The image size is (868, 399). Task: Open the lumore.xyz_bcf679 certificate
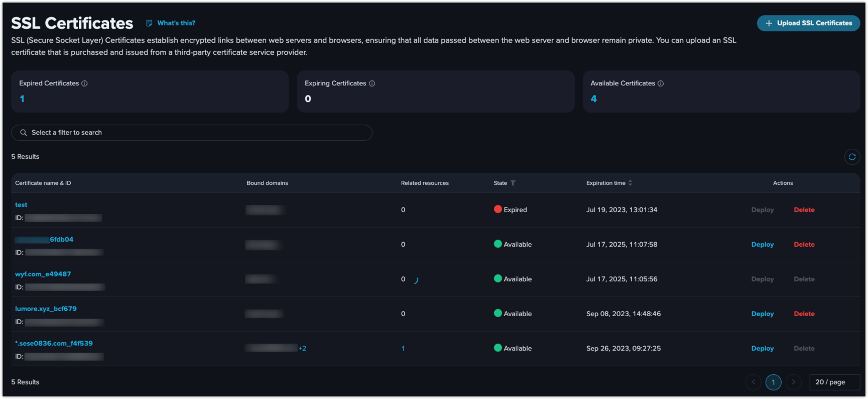point(46,309)
